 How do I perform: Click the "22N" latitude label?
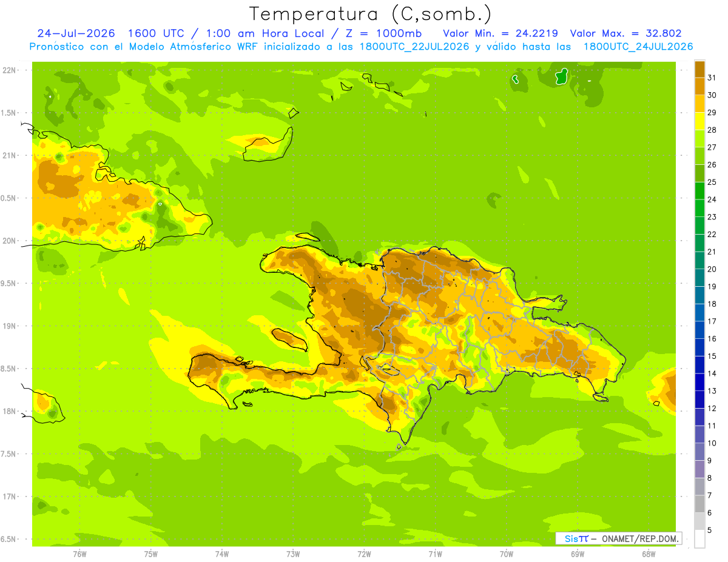pyautogui.click(x=10, y=70)
